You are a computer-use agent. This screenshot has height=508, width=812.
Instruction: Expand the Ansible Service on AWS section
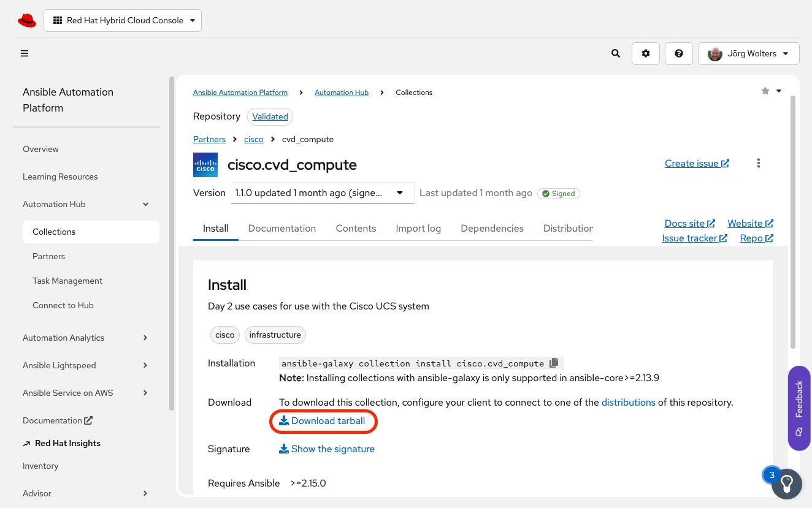point(86,393)
